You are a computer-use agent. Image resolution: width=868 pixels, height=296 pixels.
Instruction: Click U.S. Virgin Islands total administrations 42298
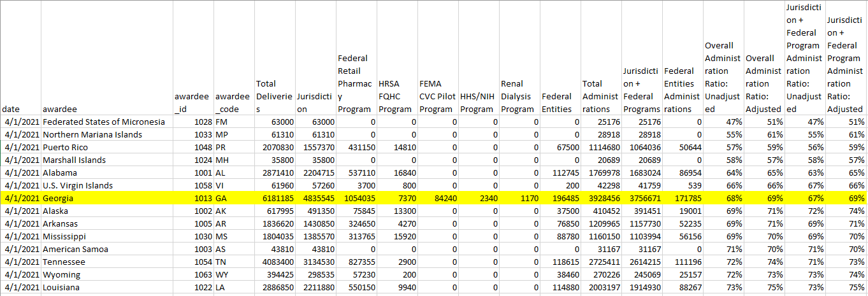(600, 185)
